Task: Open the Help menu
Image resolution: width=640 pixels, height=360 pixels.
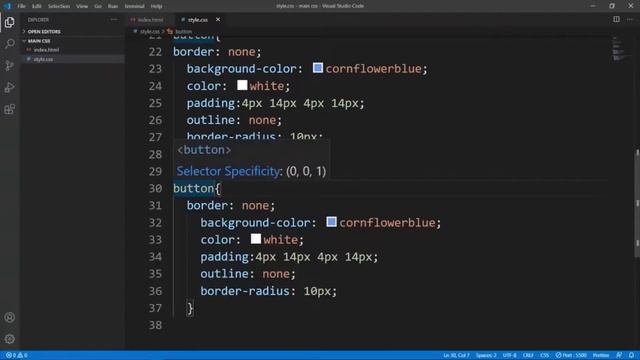Action: pos(156,6)
